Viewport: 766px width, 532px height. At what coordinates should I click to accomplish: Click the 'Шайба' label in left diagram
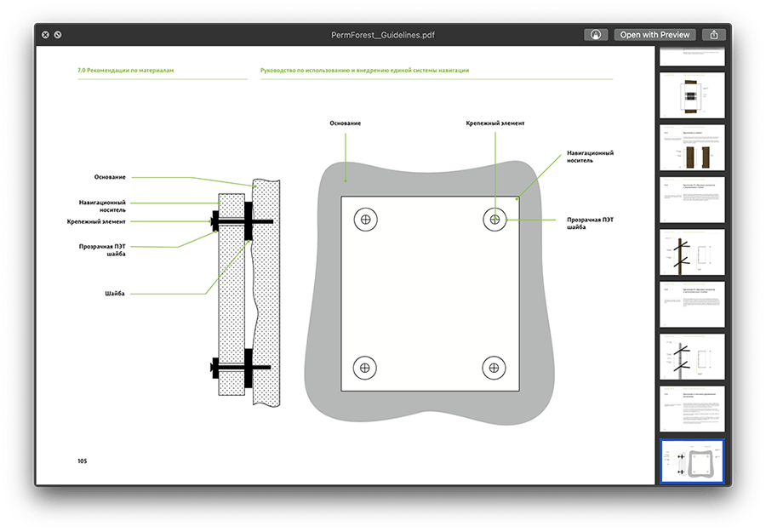click(116, 293)
